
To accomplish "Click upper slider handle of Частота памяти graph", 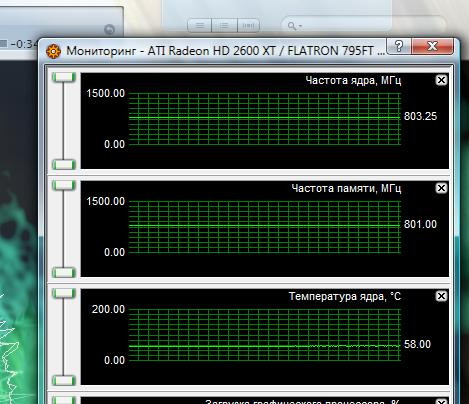I will point(64,185).
